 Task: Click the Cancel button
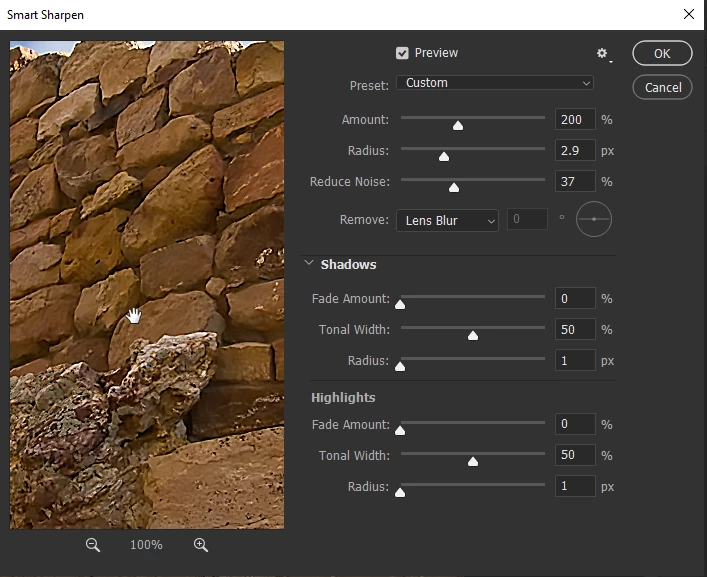[662, 87]
